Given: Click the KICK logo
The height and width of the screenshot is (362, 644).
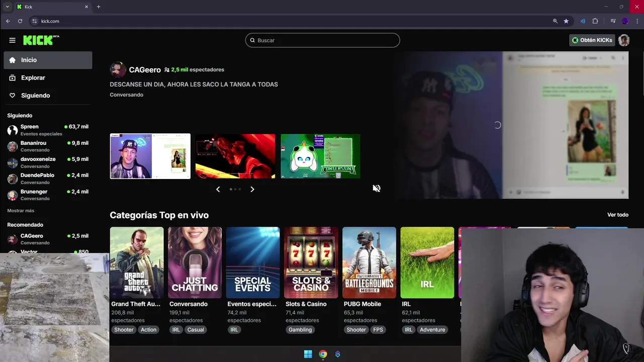Looking at the screenshot, I should [x=40, y=40].
